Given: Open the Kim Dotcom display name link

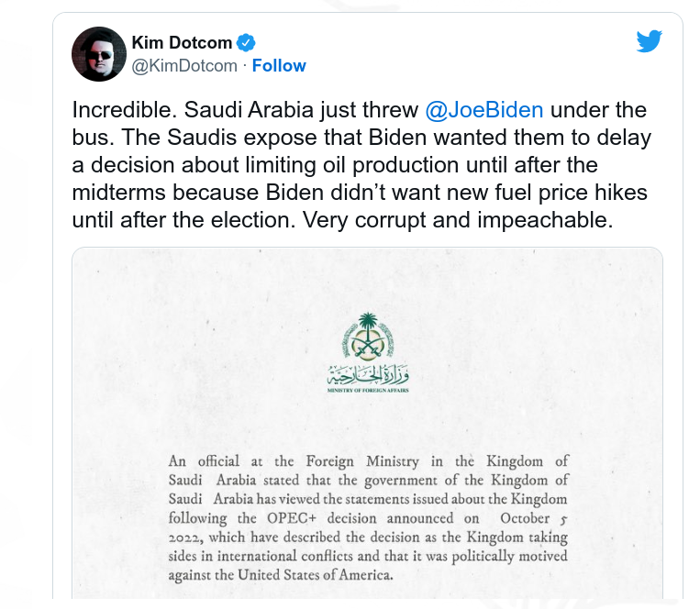Looking at the screenshot, I should click(183, 42).
